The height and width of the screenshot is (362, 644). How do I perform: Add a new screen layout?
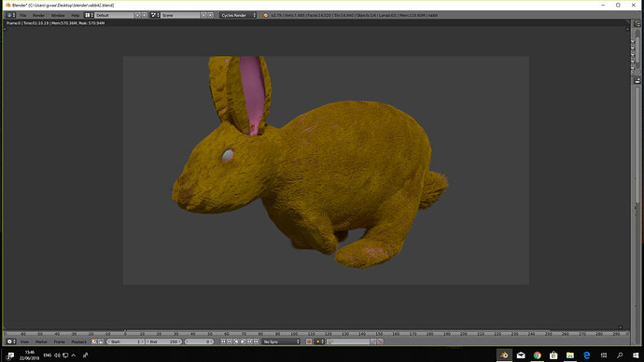[x=137, y=15]
